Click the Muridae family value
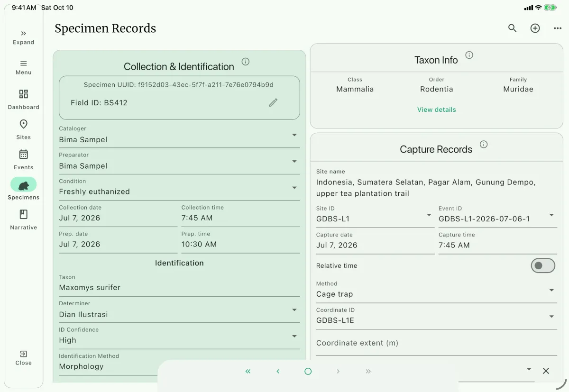Screen dimensions: 569x392 (x=518, y=89)
